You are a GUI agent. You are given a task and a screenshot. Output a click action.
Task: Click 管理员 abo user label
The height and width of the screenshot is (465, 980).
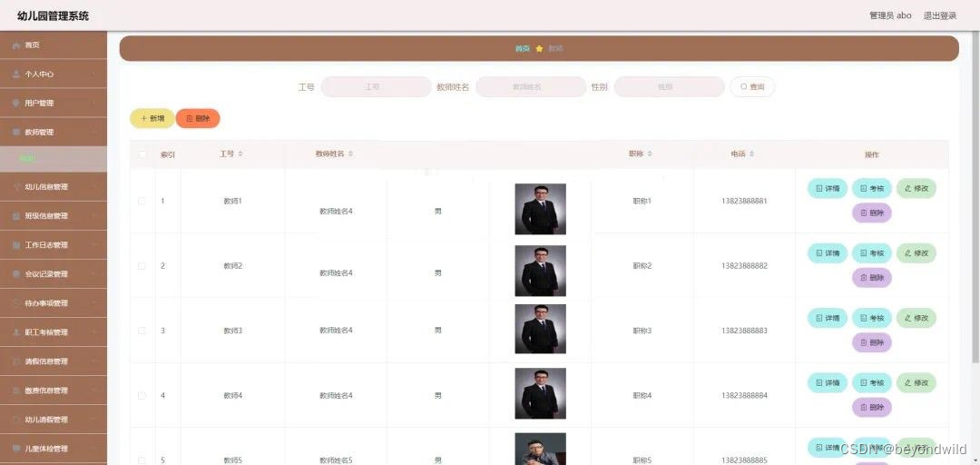click(x=890, y=15)
